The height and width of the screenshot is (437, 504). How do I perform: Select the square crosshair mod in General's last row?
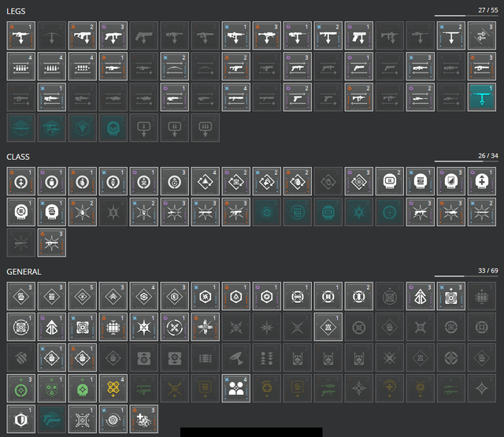[83, 420]
